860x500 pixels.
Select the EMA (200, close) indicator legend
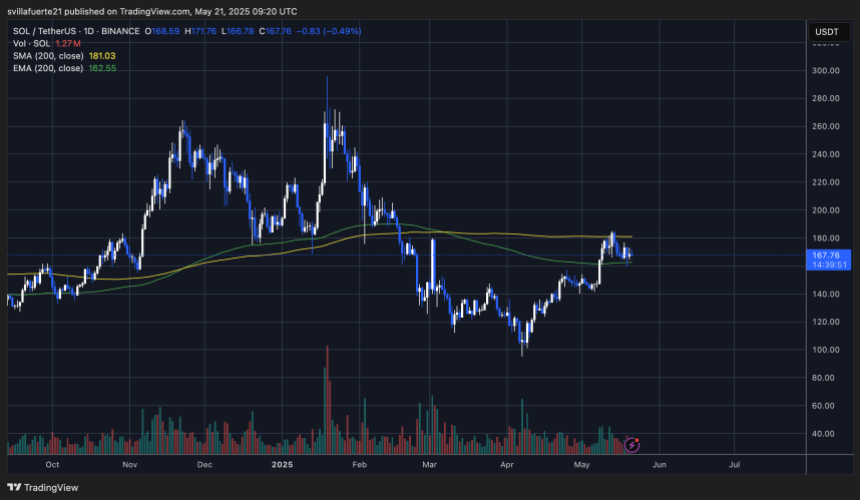click(x=47, y=67)
